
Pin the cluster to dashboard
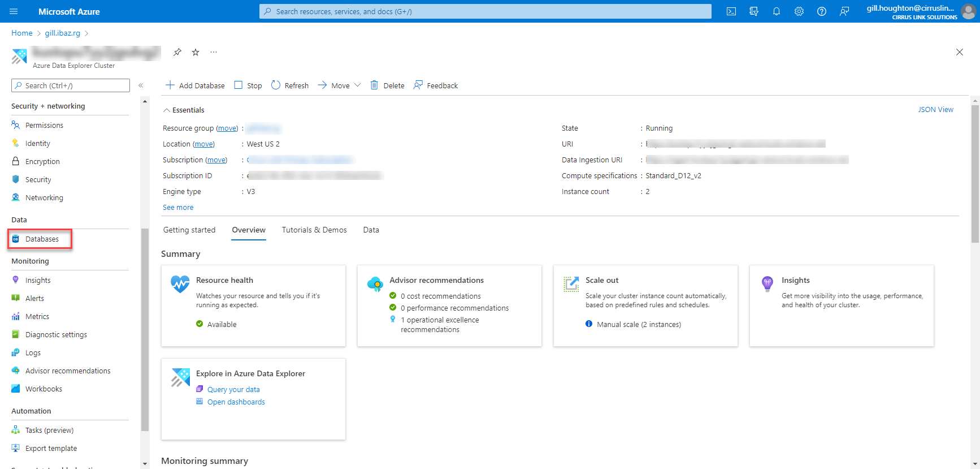pos(177,52)
